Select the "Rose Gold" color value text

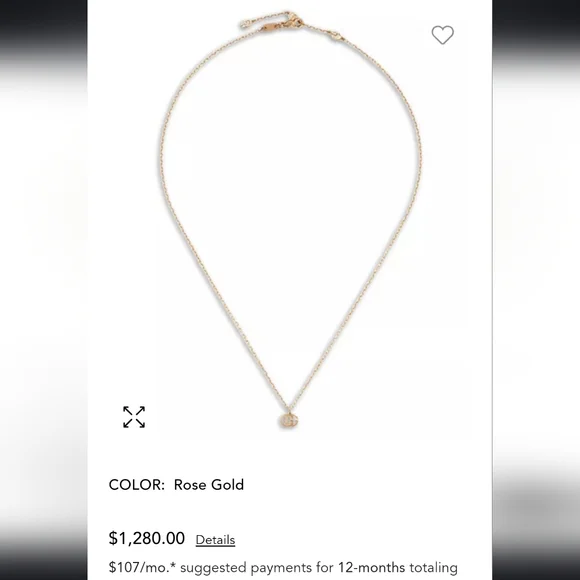pos(209,485)
